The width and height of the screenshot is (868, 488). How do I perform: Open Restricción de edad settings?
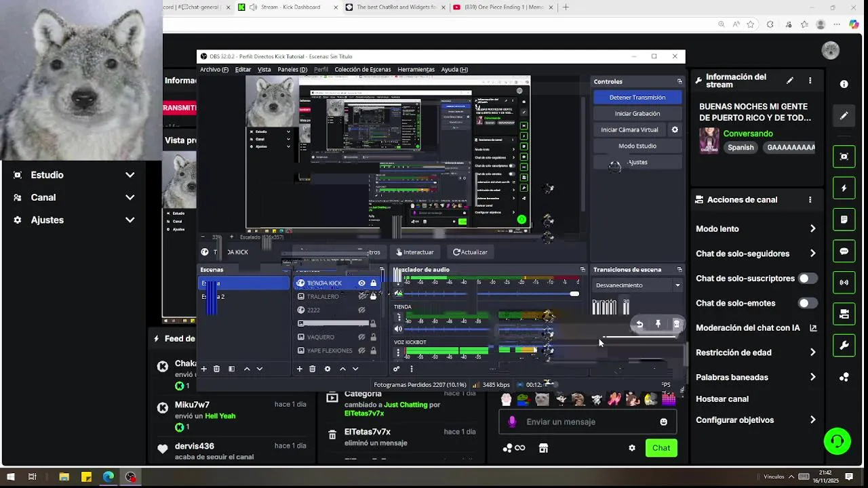[756, 352]
